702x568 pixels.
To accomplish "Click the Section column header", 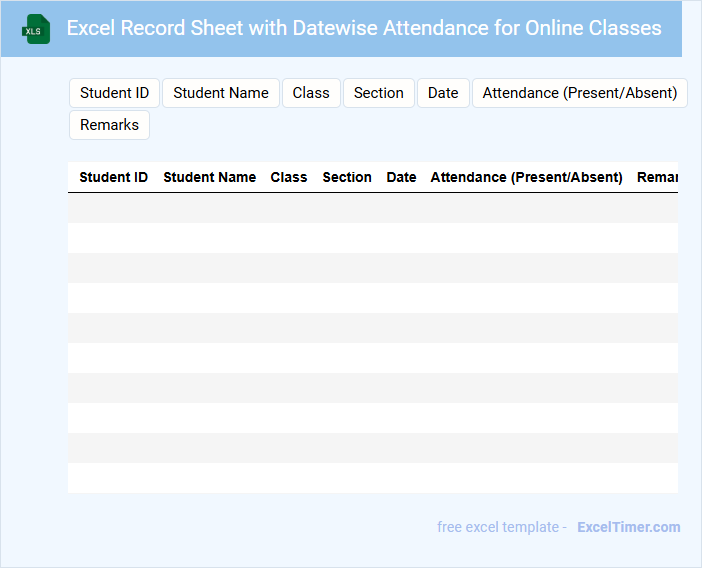I will (x=347, y=177).
